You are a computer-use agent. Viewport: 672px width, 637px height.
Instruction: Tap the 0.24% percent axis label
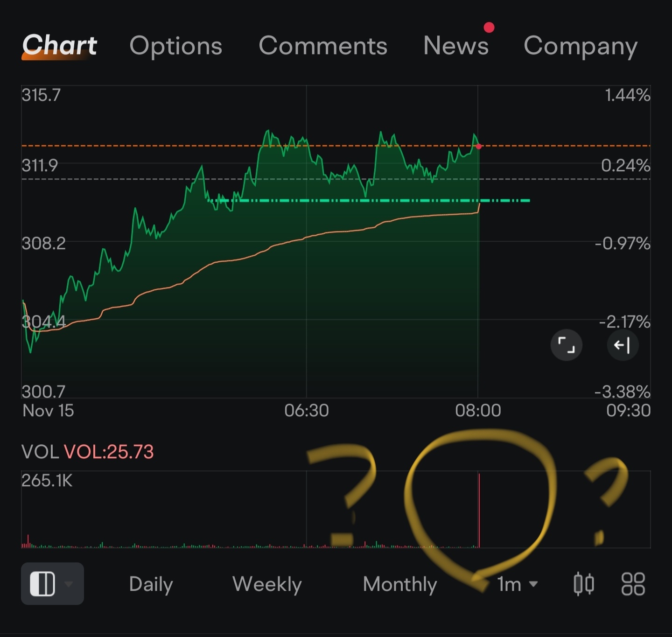pyautogui.click(x=626, y=165)
